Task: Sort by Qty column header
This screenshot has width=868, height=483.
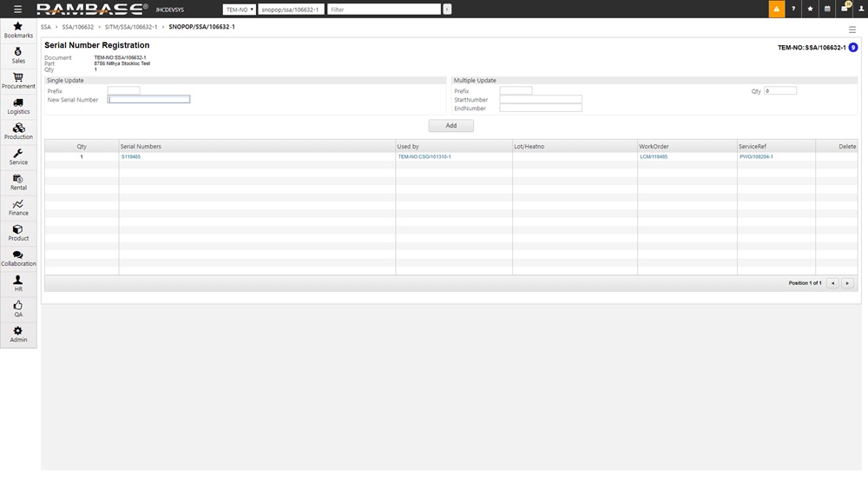Action: click(x=82, y=146)
